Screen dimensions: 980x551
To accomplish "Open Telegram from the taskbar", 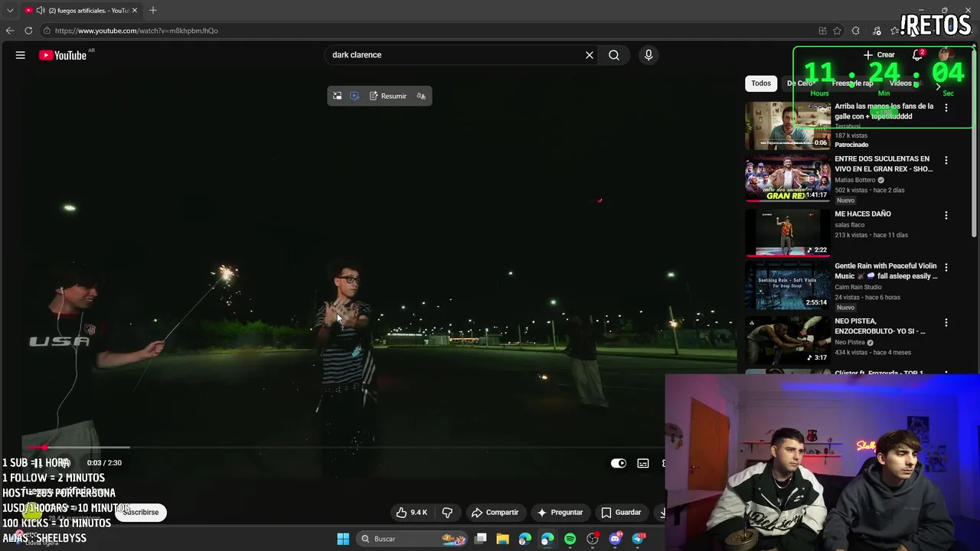I will [x=638, y=539].
